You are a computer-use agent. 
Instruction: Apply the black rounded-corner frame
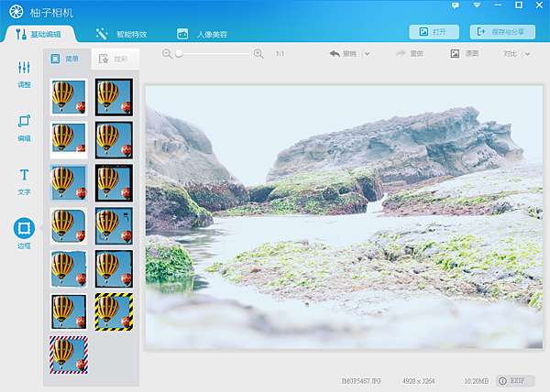pos(114,140)
